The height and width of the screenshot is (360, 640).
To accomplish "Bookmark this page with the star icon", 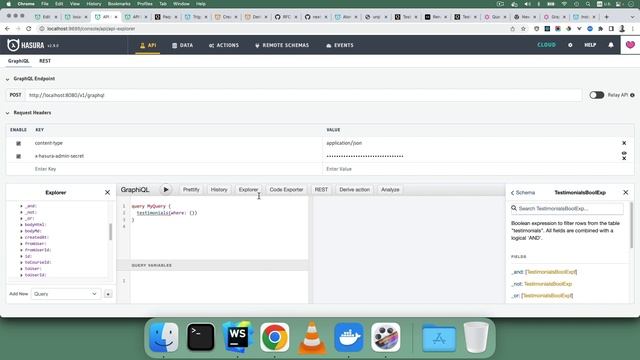I will 523,29.
